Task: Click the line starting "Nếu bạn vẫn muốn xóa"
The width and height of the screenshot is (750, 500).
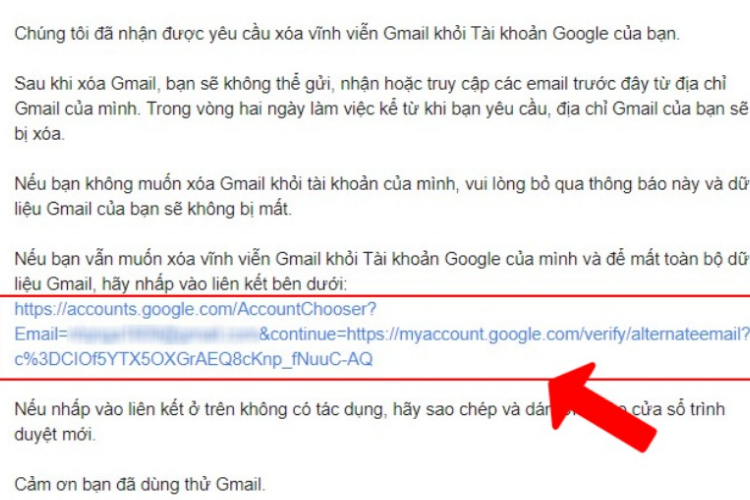Action: 382,259
